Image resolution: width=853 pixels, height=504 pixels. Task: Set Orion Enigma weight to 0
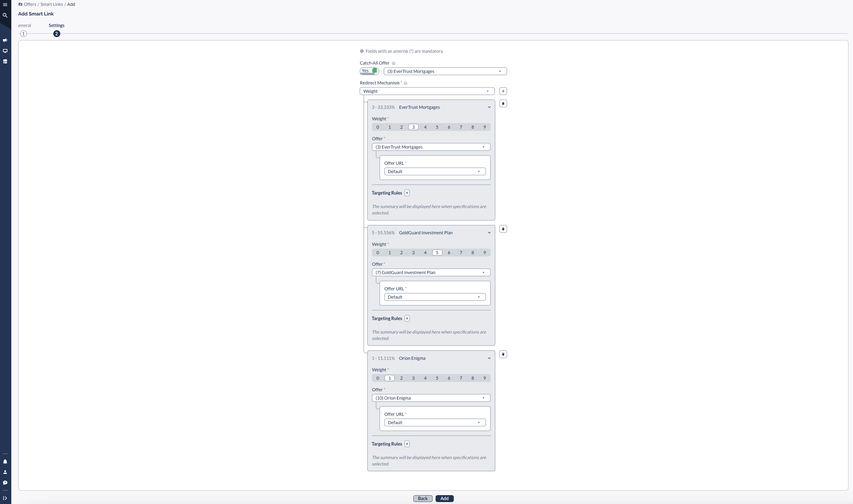point(378,378)
